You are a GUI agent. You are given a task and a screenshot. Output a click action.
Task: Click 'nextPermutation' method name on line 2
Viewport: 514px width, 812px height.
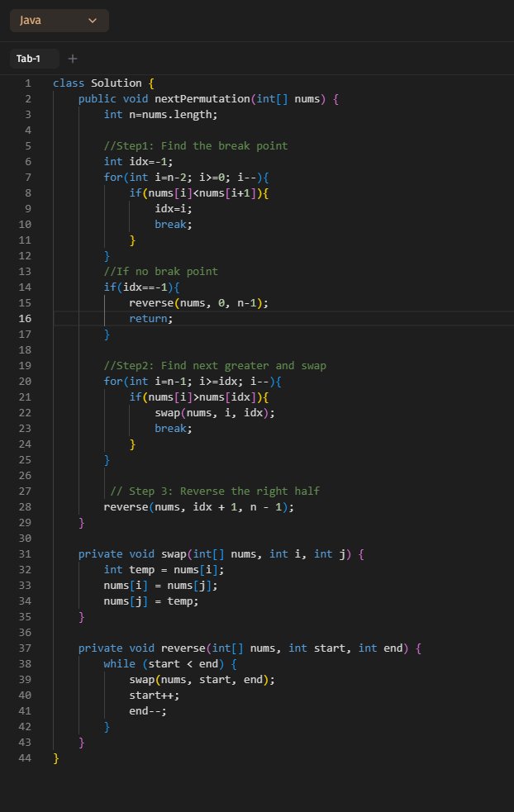[x=202, y=98]
